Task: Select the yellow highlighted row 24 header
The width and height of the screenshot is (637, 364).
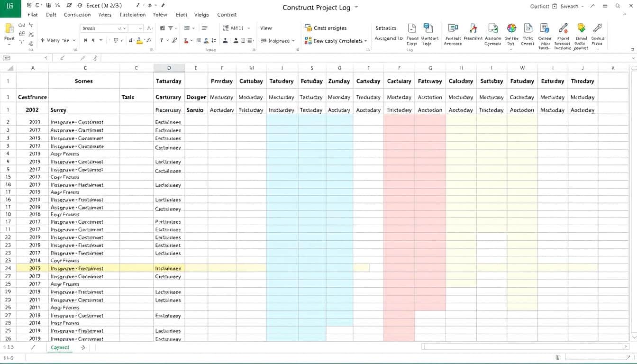Action: [8, 268]
